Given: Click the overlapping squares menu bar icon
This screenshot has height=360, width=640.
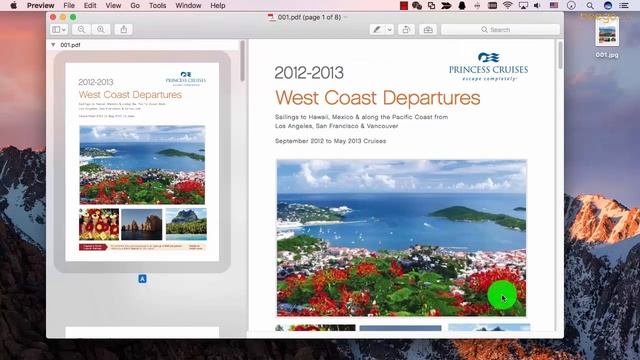Looking at the screenshot, I should pos(431,5).
